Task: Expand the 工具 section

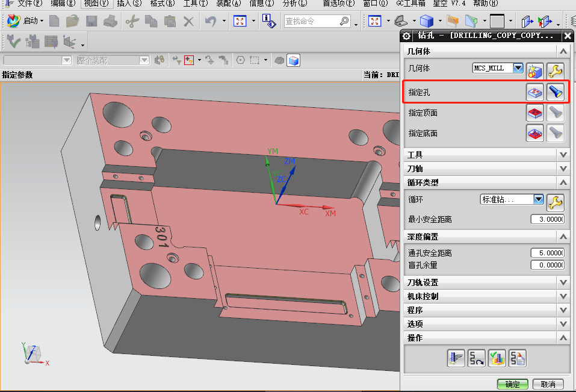Action: tap(563, 155)
